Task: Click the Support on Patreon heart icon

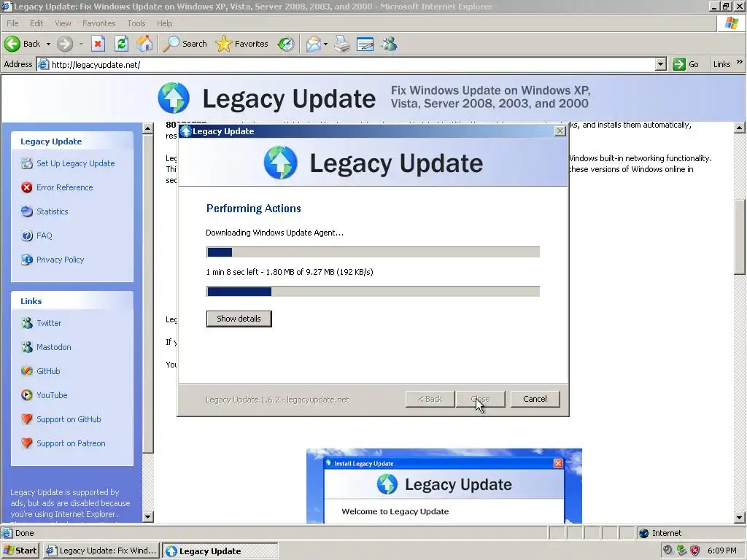Action: pos(27,443)
